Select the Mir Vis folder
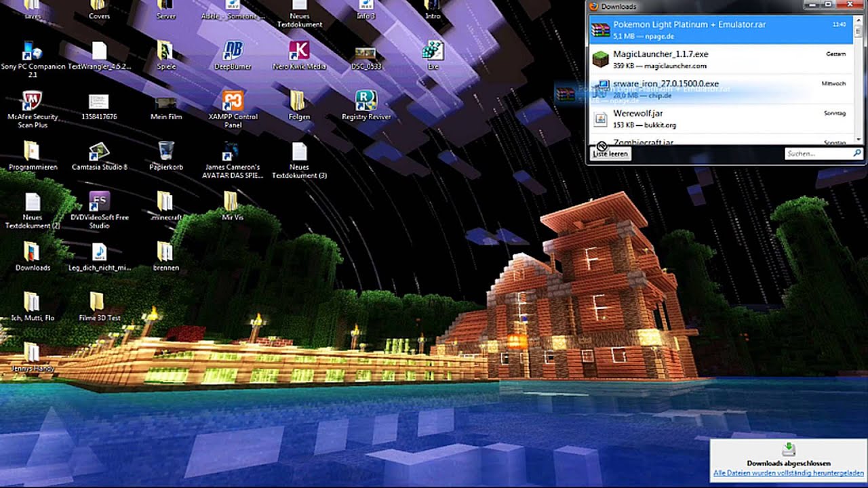The height and width of the screenshot is (488, 868). tap(232, 206)
